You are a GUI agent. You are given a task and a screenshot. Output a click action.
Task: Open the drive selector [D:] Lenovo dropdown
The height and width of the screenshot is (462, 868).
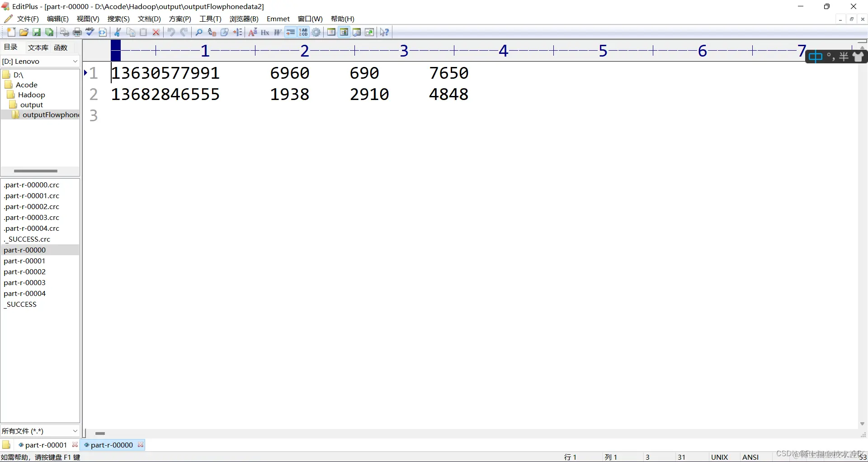(40, 61)
